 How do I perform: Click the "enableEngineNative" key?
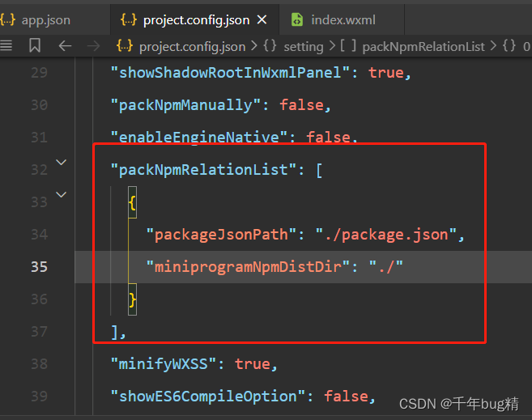199,138
